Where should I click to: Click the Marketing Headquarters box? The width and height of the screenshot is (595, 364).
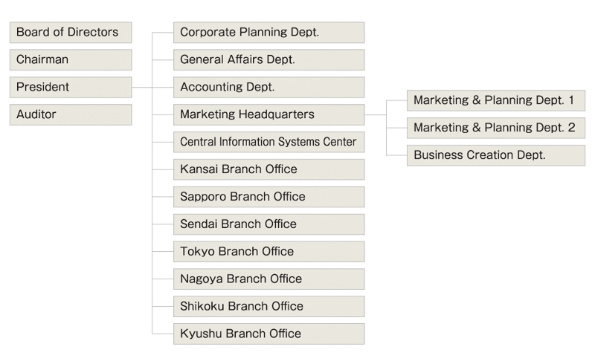pyautogui.click(x=269, y=114)
